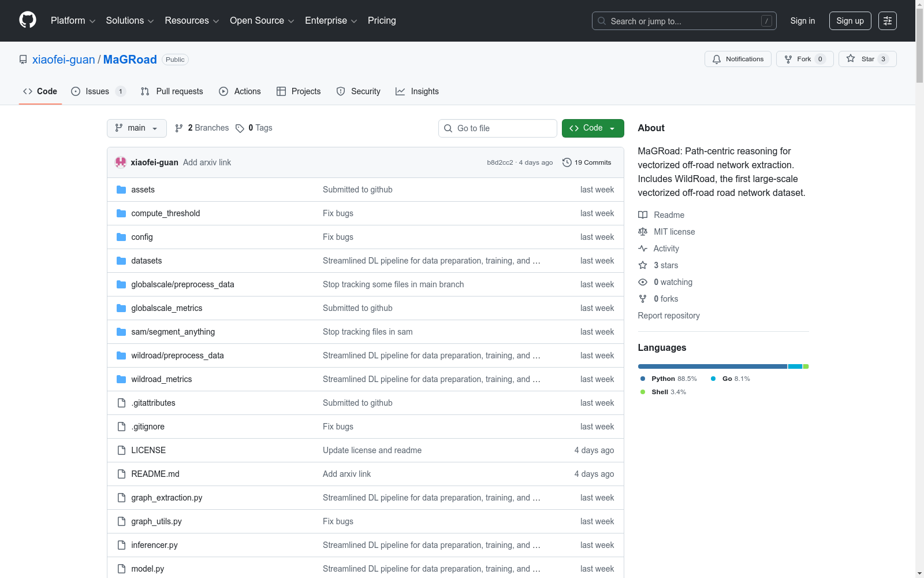
Task: Open the globalscale/preprocess_data folder
Action: pyautogui.click(x=182, y=284)
